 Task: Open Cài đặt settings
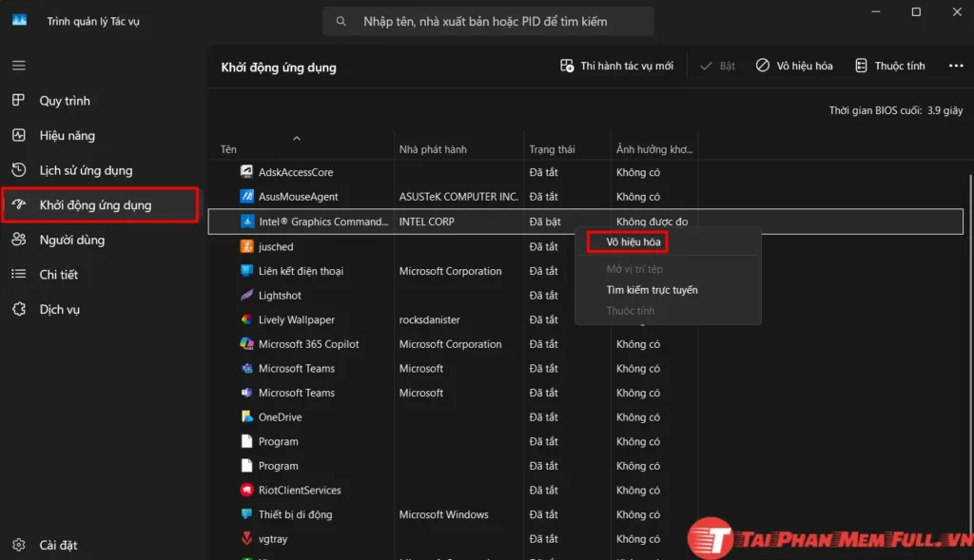click(58, 545)
